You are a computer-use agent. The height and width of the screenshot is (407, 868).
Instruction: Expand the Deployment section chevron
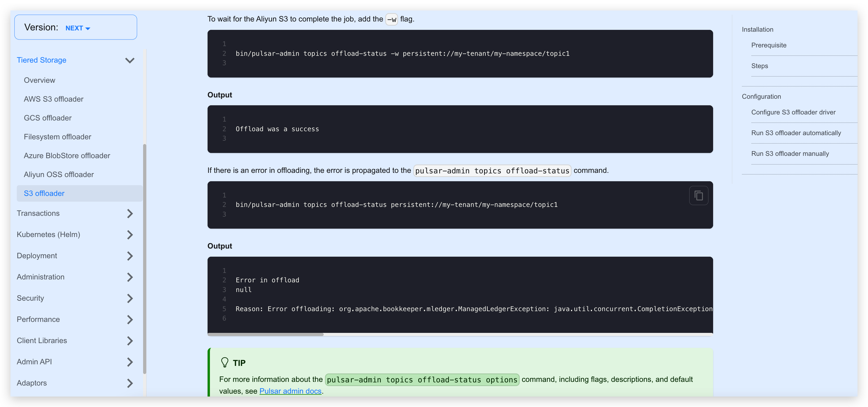130,256
